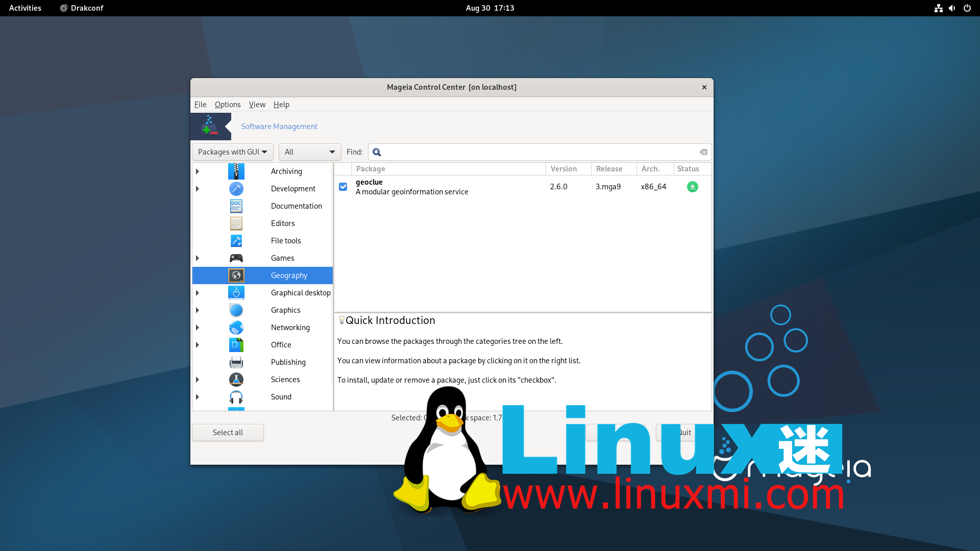Image resolution: width=980 pixels, height=551 pixels.
Task: Click the Development category hammer icon
Action: [236, 189]
